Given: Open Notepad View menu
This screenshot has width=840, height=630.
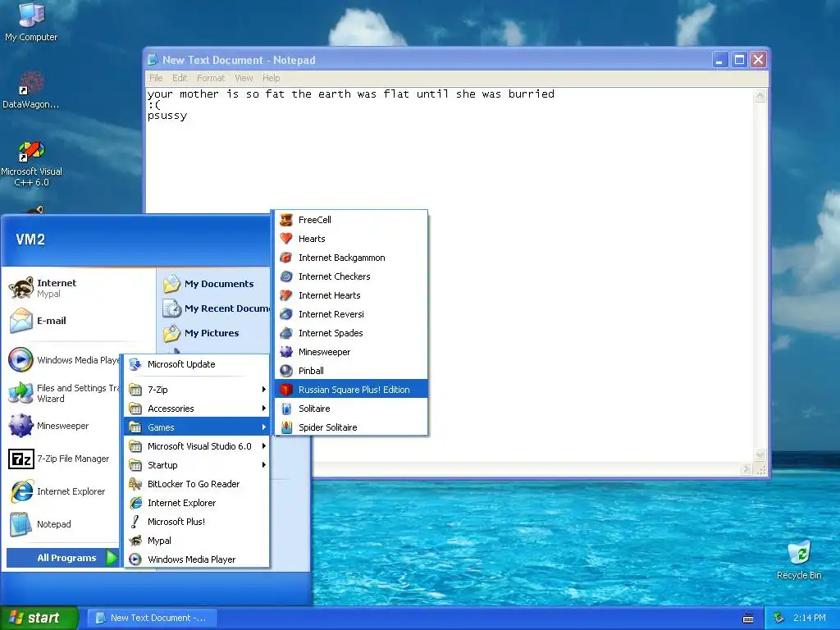Looking at the screenshot, I should pos(244,78).
